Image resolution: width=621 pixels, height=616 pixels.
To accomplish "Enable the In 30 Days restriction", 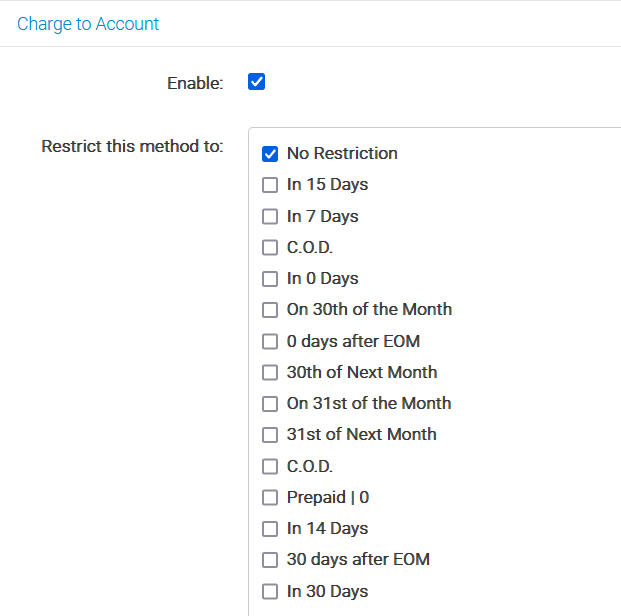I will click(270, 591).
